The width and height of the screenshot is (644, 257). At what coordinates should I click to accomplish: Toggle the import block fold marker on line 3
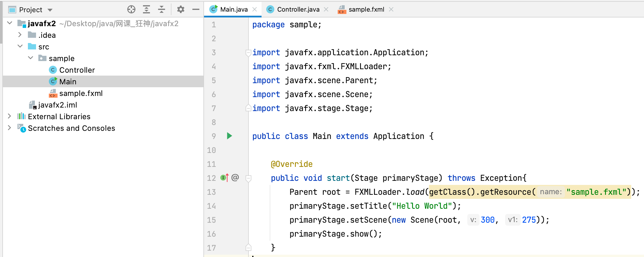[248, 53]
